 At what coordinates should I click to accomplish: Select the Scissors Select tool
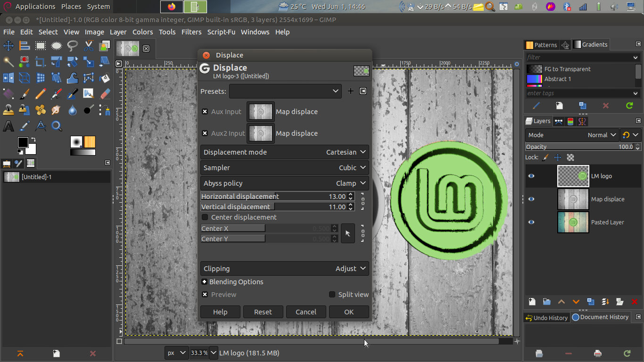(89, 46)
